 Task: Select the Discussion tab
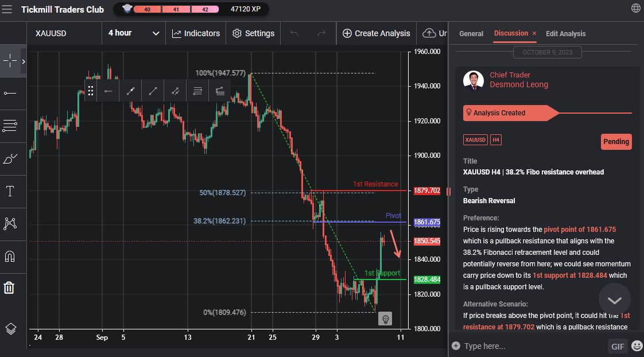[x=511, y=33]
